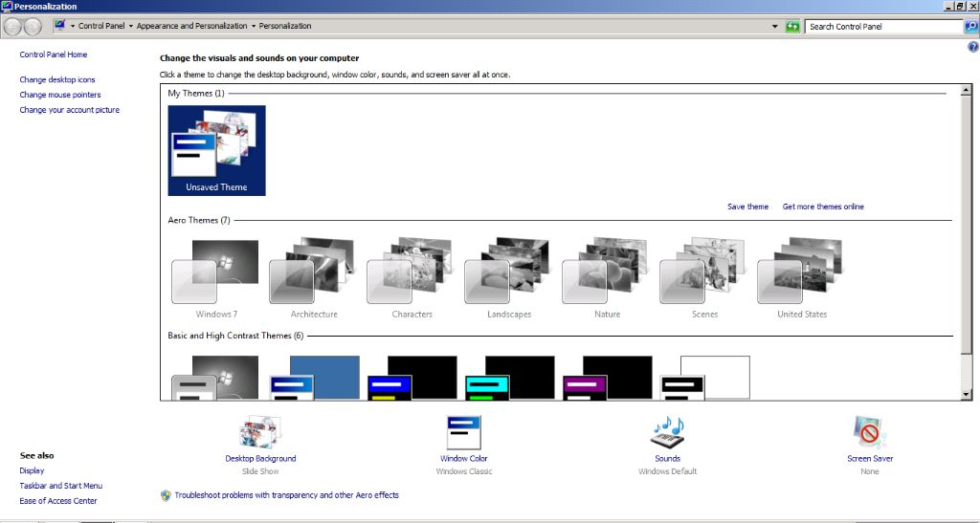Click the search magnifier button
The height and width of the screenshot is (523, 980).
tap(971, 26)
